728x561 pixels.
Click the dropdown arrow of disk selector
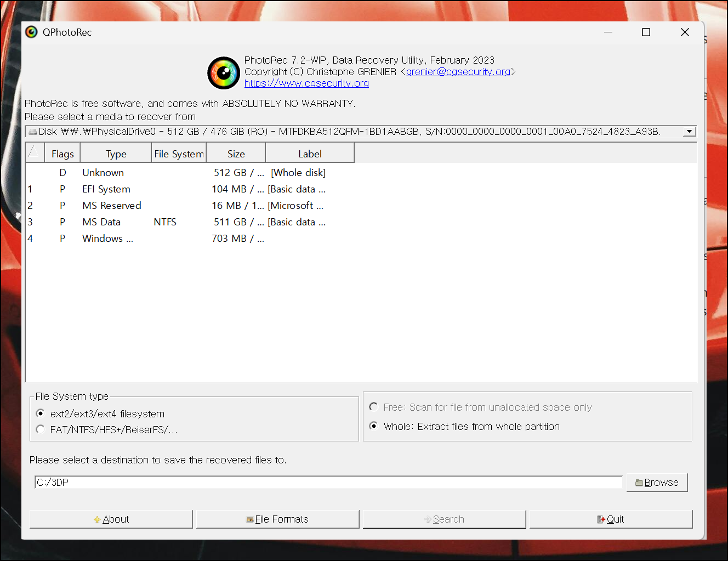690,132
